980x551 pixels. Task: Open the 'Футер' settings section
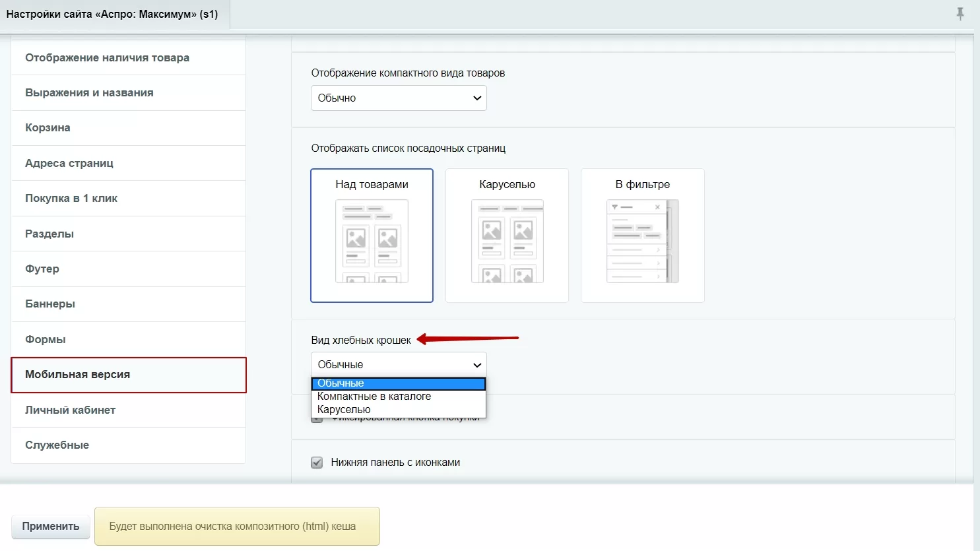[x=129, y=269]
